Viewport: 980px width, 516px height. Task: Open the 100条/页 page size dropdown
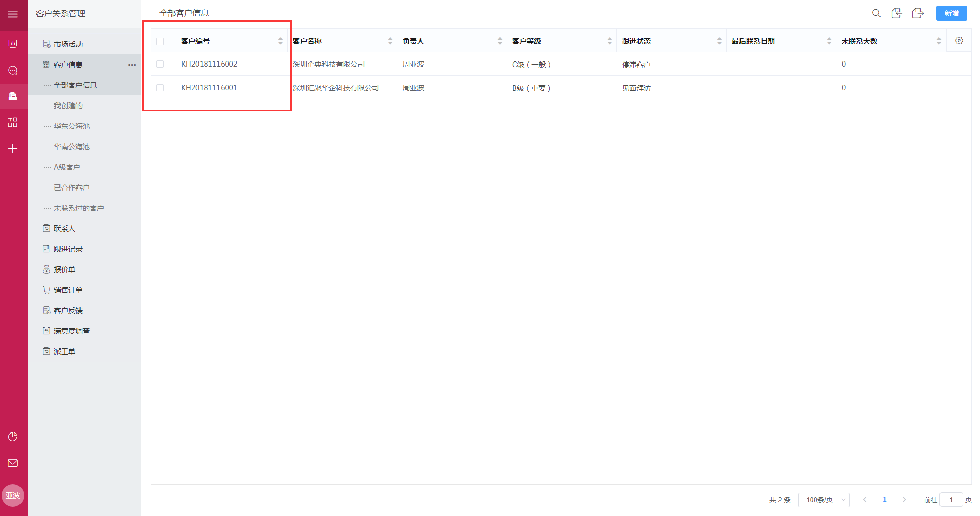(824, 500)
